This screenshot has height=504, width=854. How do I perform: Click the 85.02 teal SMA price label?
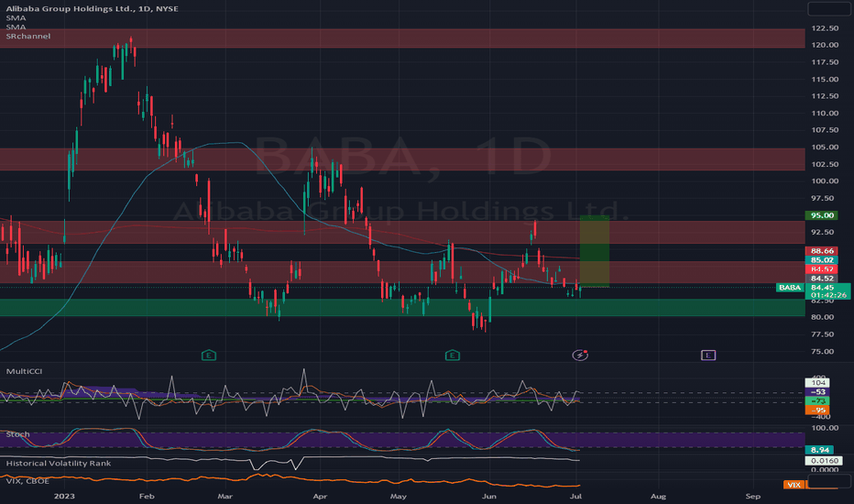[x=821, y=260]
